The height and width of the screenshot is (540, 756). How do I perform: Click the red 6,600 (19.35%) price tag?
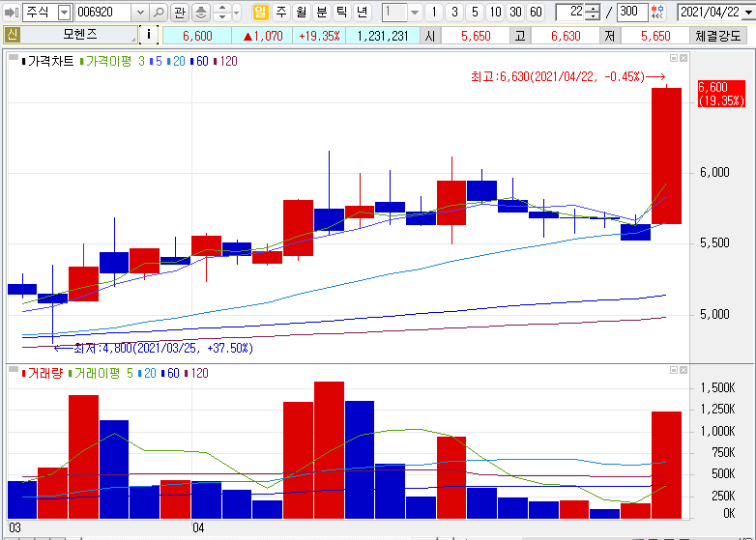pyautogui.click(x=722, y=94)
